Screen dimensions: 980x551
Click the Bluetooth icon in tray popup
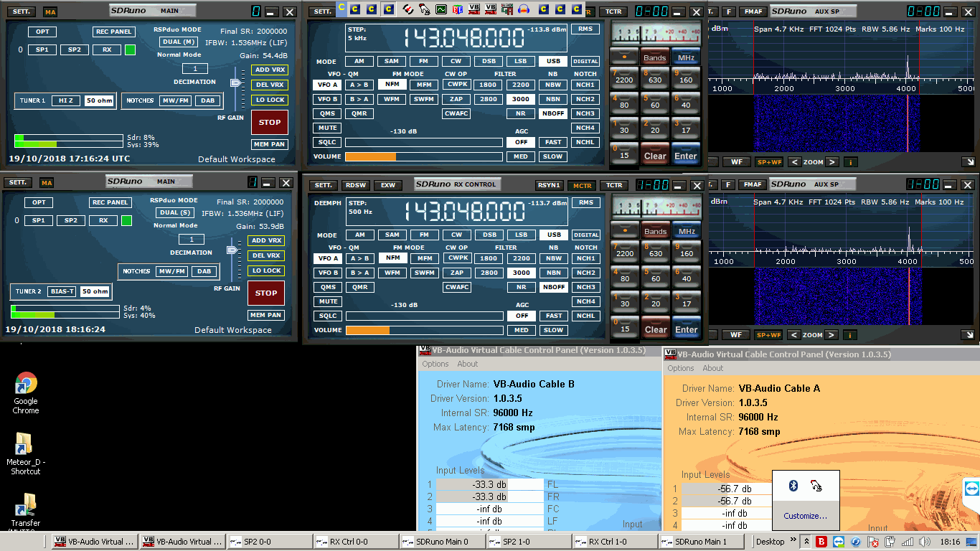(793, 486)
